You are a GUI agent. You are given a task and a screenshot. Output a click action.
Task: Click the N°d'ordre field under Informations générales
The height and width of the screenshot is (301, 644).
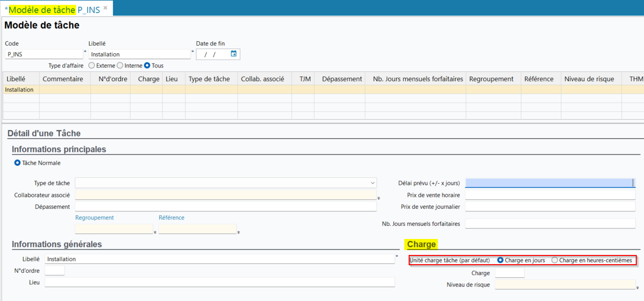click(54, 270)
